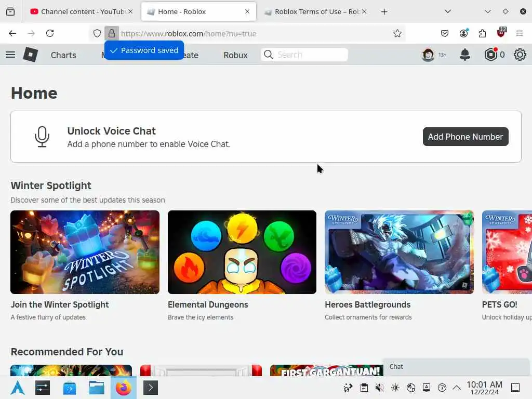Open the system settings taskbar icon

tap(43, 388)
